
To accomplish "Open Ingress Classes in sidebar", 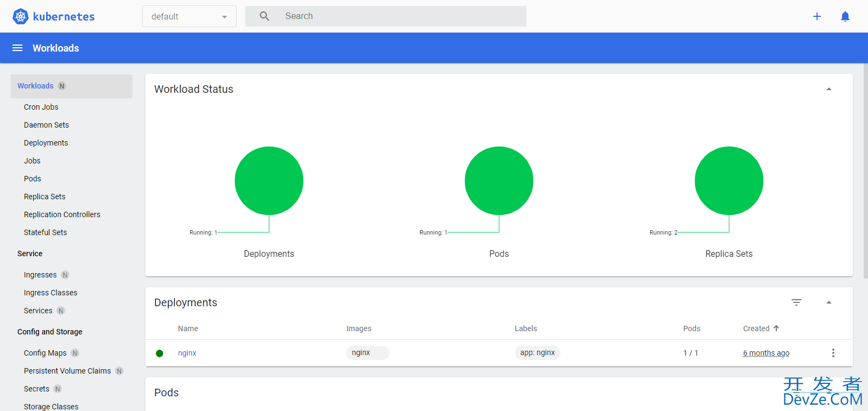I will click(x=50, y=293).
